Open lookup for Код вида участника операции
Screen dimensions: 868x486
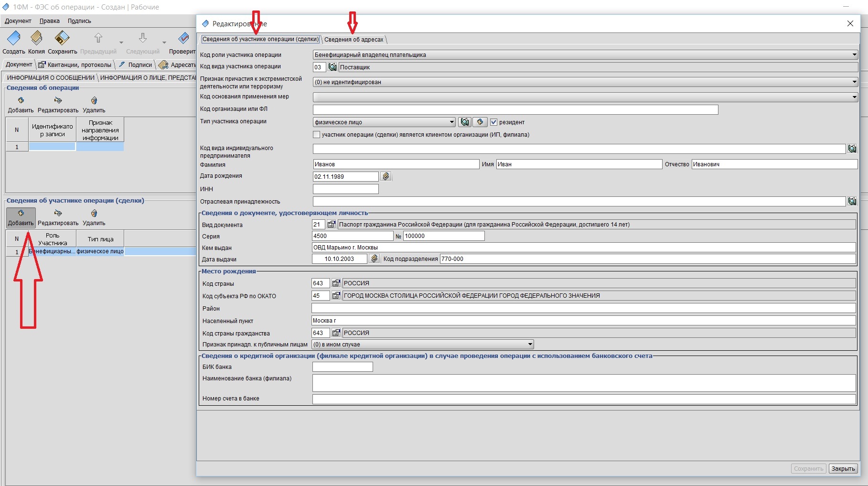point(332,67)
